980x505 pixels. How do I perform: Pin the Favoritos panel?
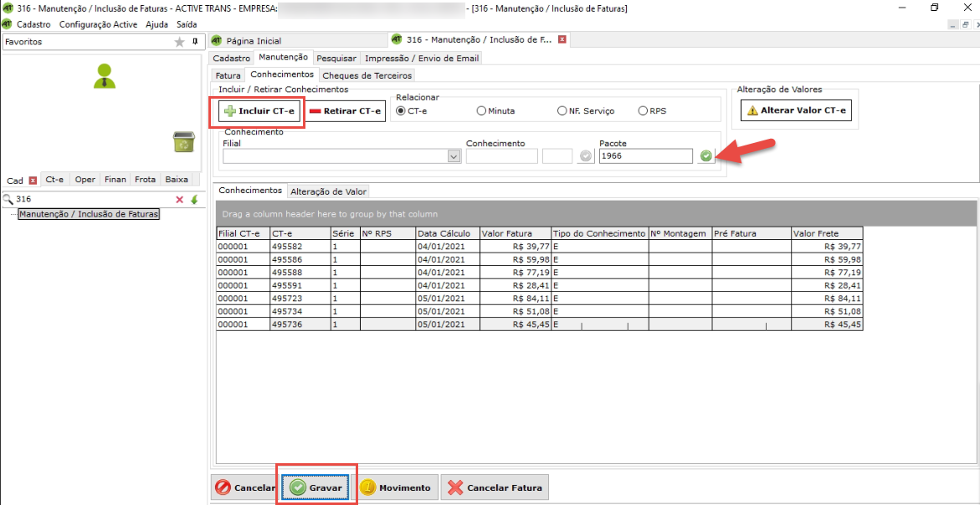click(195, 42)
